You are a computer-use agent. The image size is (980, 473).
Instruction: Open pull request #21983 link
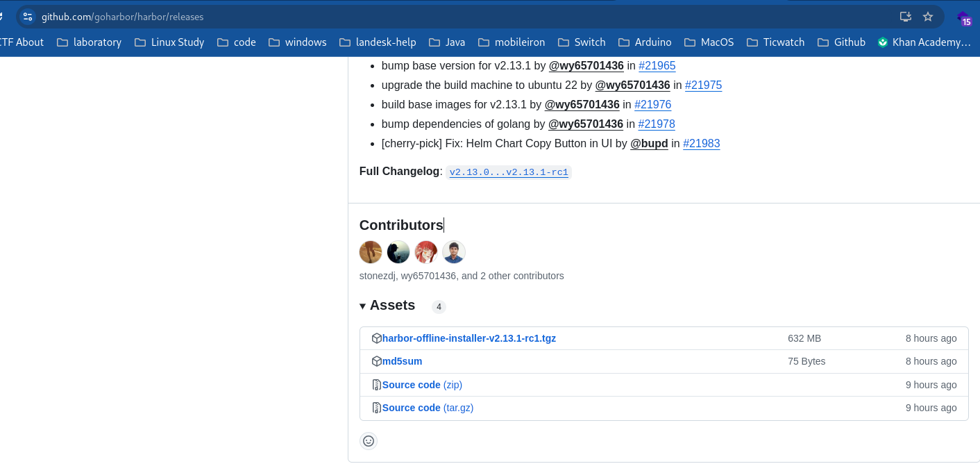(701, 144)
